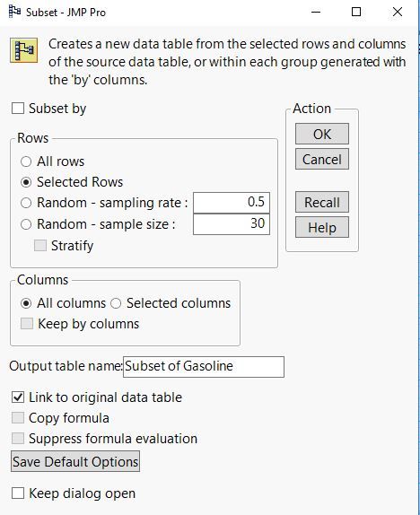
Task: Toggle the Copy formula checkbox
Action: point(18,418)
